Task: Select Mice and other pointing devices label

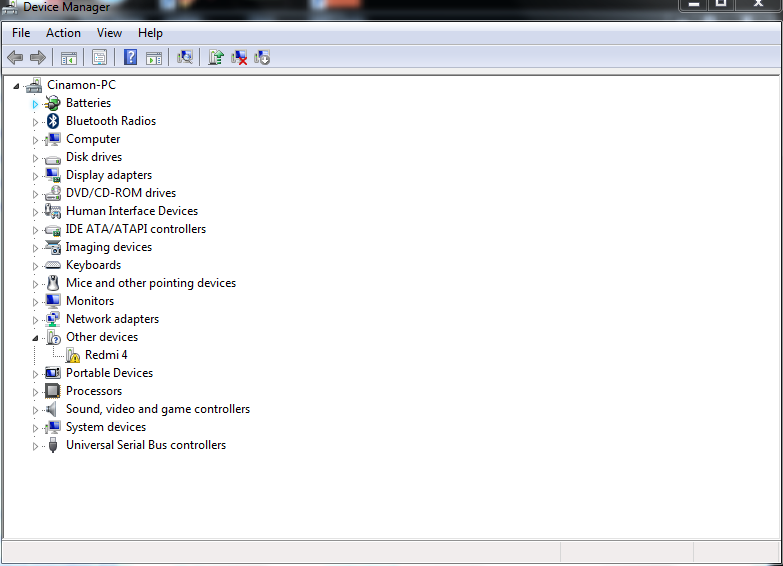Action: (x=151, y=283)
